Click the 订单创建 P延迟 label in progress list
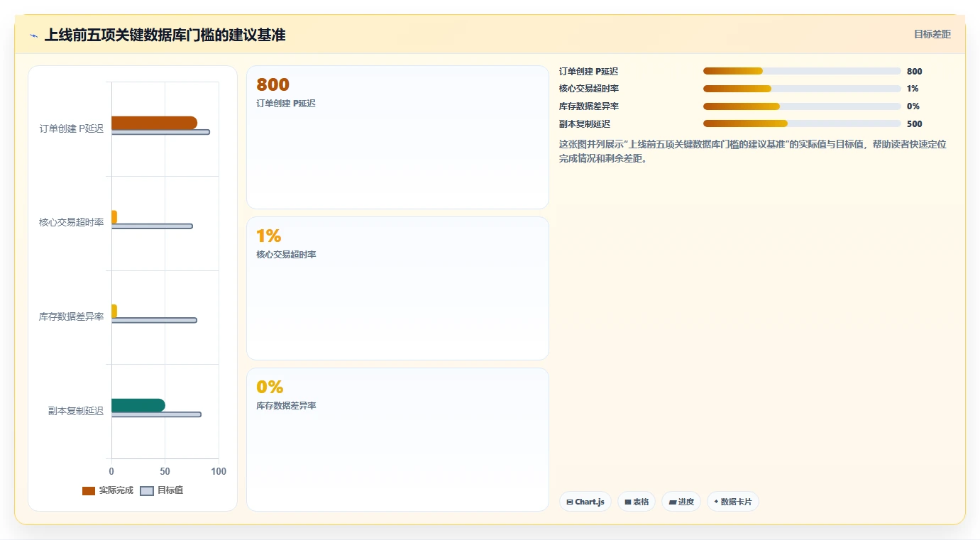Viewport: 980px width, 540px height. (588, 71)
